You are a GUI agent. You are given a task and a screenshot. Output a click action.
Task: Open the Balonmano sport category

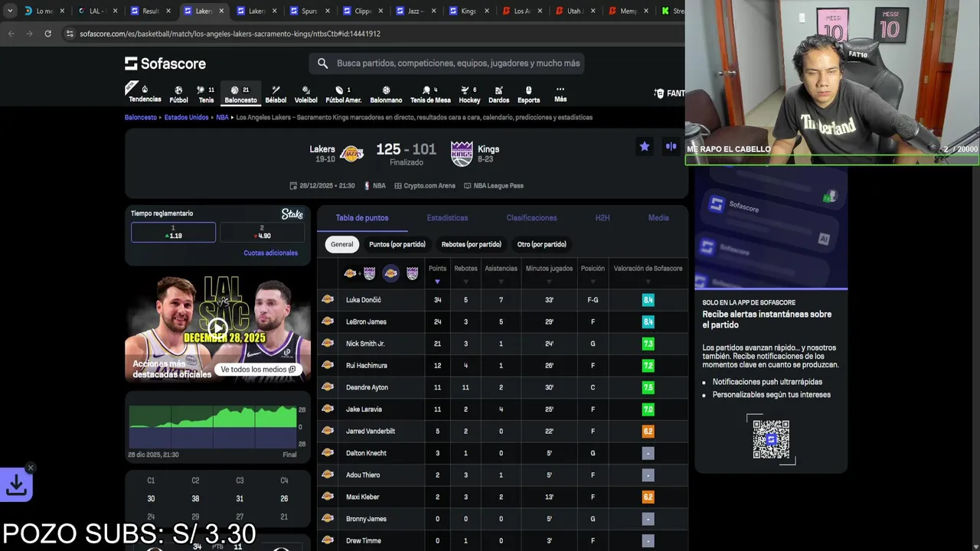click(x=386, y=94)
